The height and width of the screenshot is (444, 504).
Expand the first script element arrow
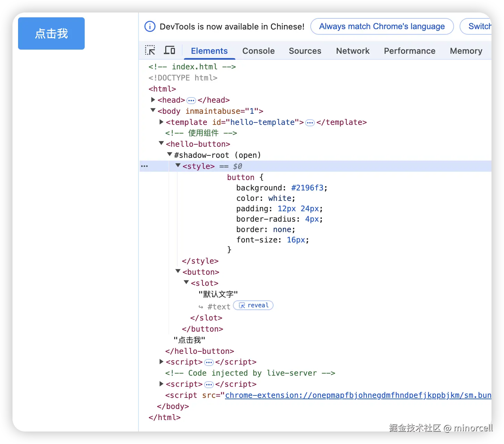[x=161, y=362]
